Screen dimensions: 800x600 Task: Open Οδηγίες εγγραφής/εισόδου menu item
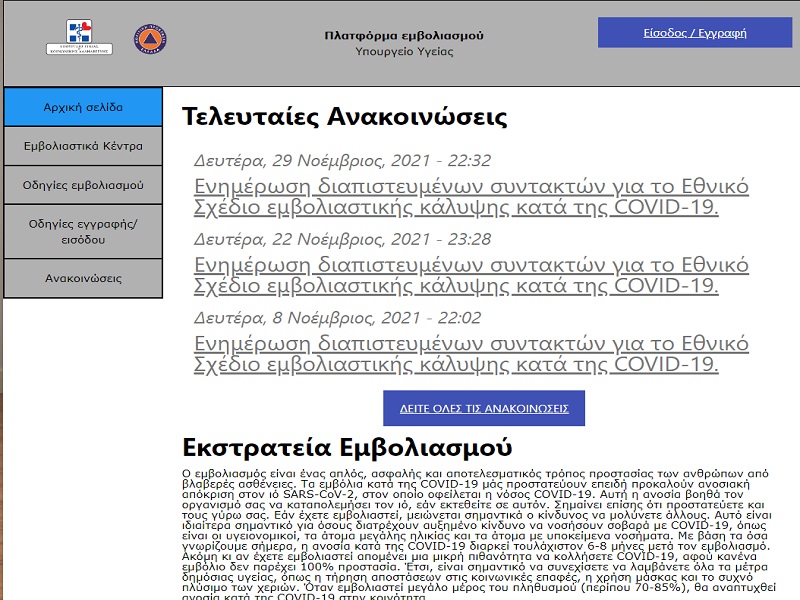click(83, 232)
